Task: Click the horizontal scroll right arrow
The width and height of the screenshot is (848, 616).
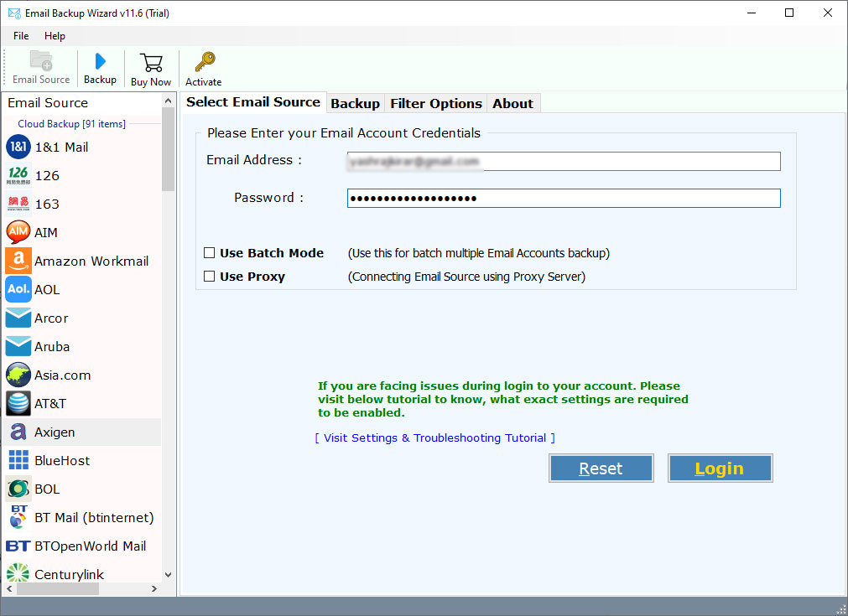Action: pyautogui.click(x=154, y=588)
